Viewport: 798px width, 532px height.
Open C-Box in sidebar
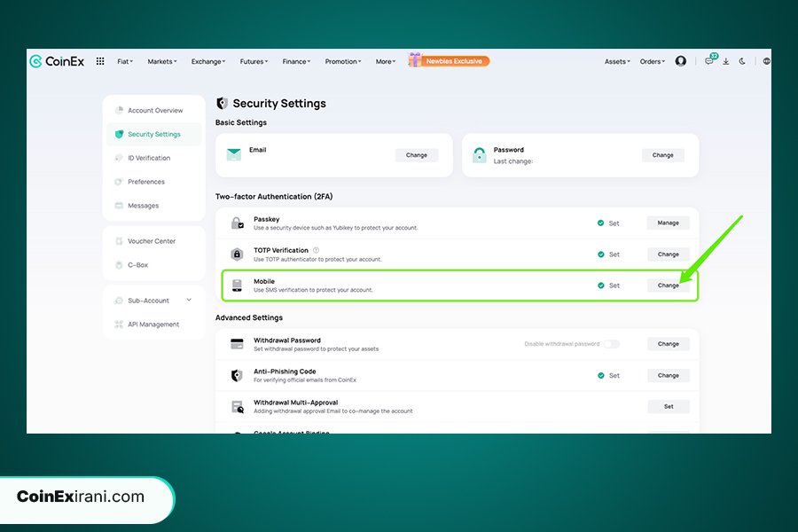(154, 265)
